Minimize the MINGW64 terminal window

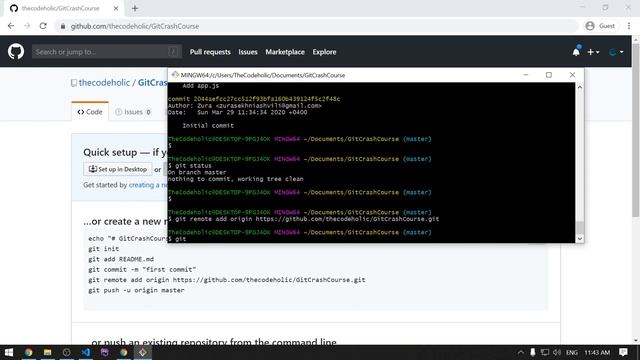[x=526, y=75]
